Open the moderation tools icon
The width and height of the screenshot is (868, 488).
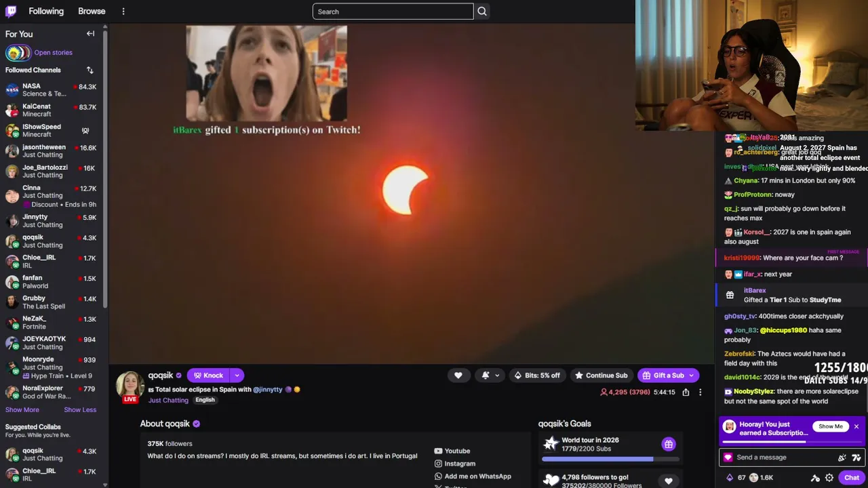click(815, 478)
